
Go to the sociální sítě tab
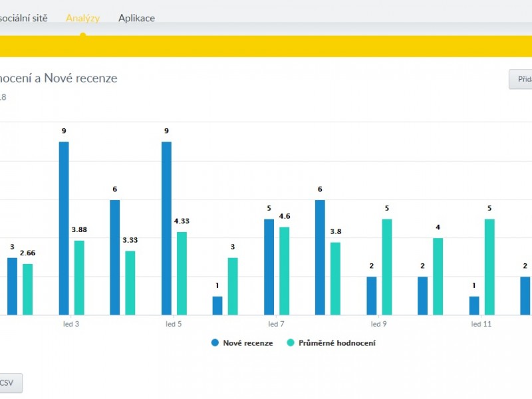(x=23, y=18)
